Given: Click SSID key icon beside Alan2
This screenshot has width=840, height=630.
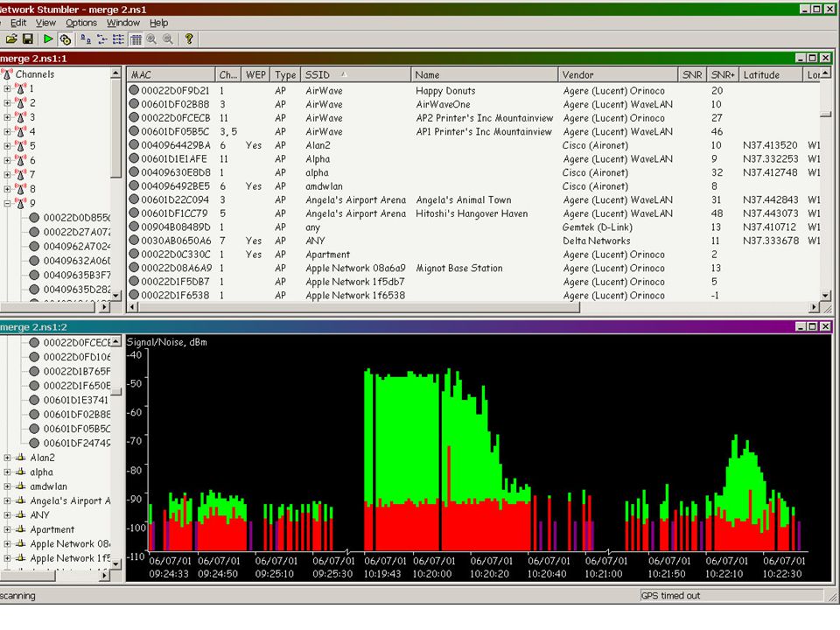Looking at the screenshot, I should pyautogui.click(x=21, y=458).
